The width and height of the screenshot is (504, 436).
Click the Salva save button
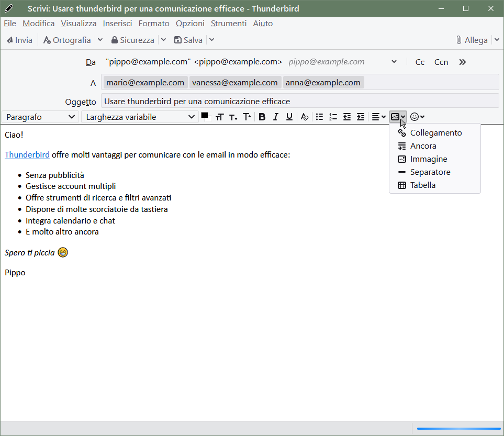pos(188,40)
